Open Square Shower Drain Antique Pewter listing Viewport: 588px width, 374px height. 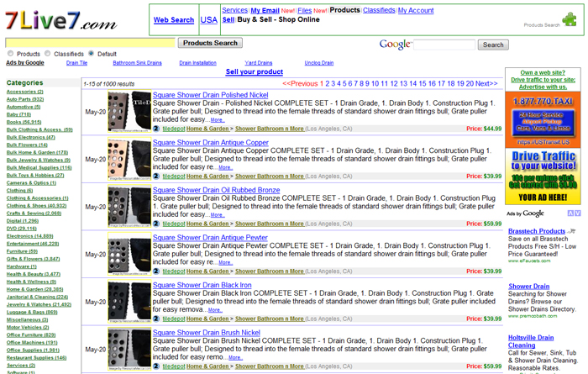(x=210, y=238)
